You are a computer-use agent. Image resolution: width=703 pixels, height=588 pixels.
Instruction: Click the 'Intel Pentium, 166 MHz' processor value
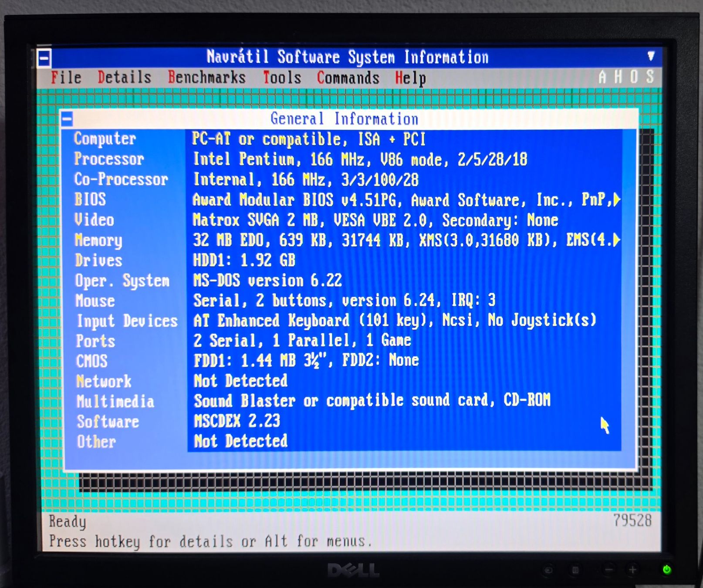tap(360, 159)
